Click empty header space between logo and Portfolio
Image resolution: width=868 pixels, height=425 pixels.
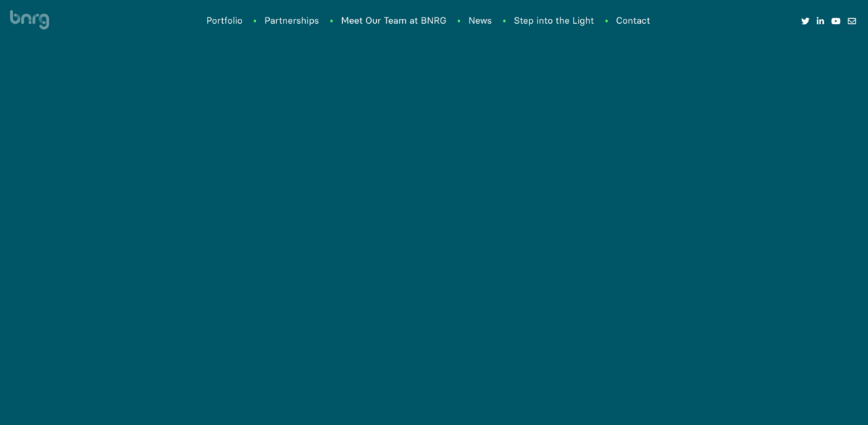click(x=127, y=21)
